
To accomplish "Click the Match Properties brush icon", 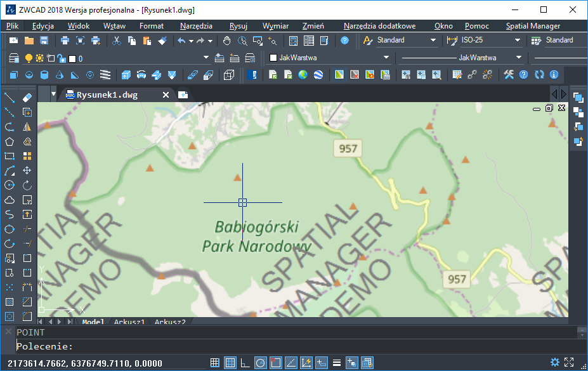I will [162, 41].
